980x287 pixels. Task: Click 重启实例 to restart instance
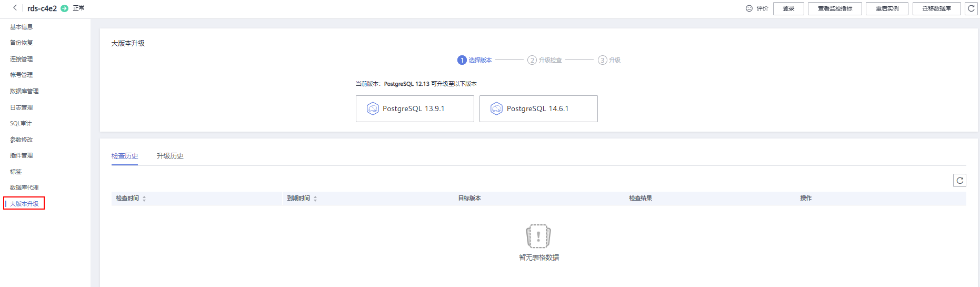pyautogui.click(x=887, y=8)
